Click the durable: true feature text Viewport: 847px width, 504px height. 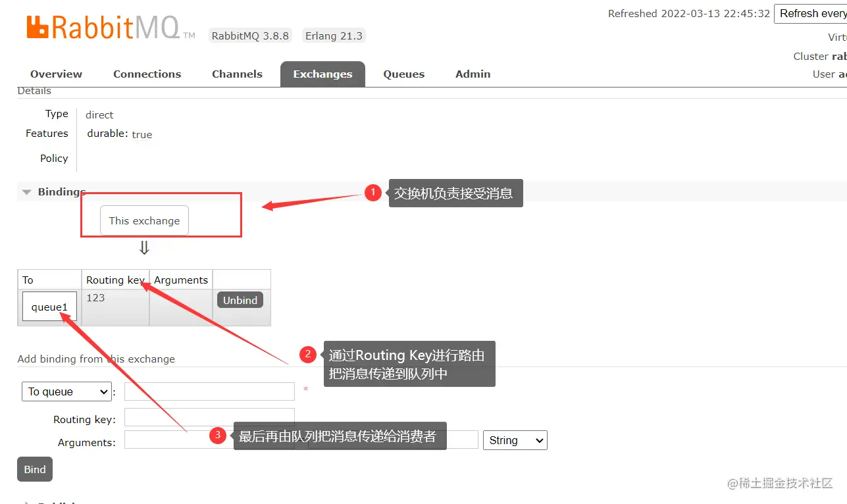tap(119, 134)
